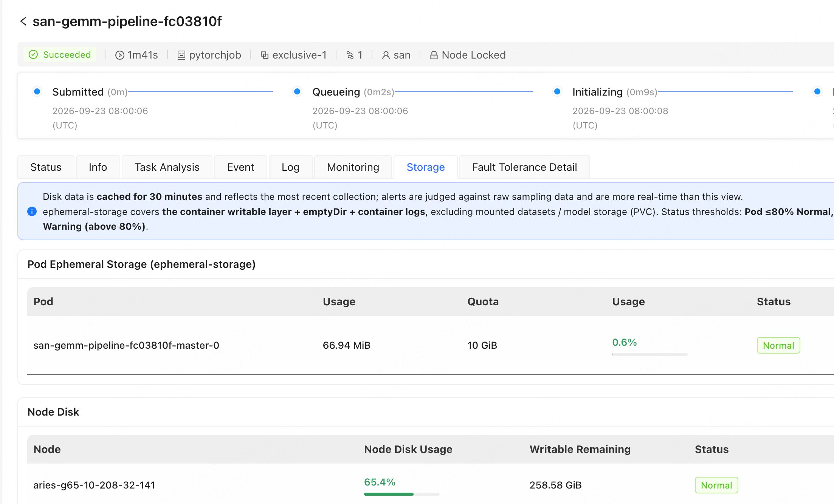The height and width of the screenshot is (504, 834).
Task: Click the pytorchjob type icon
Action: (x=181, y=55)
